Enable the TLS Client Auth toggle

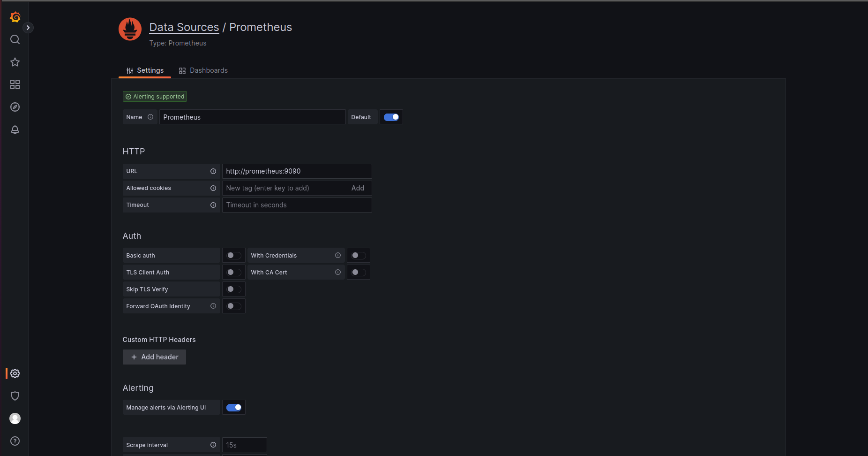[234, 273]
